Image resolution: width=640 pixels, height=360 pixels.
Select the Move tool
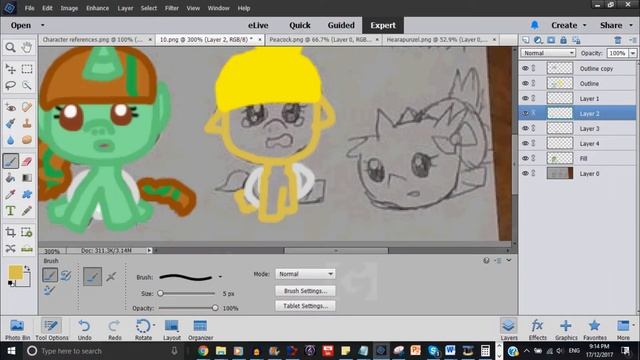click(11, 69)
